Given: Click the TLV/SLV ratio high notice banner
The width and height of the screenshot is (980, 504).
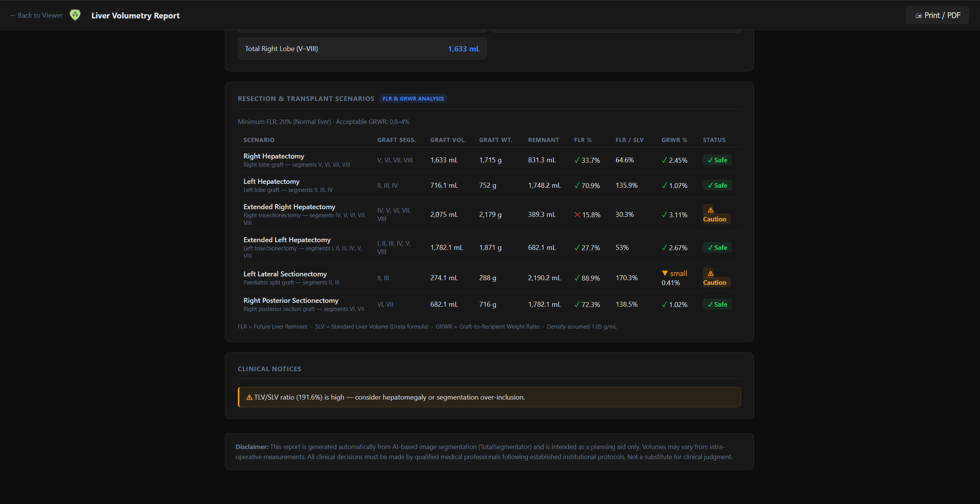Looking at the screenshot, I should (489, 397).
